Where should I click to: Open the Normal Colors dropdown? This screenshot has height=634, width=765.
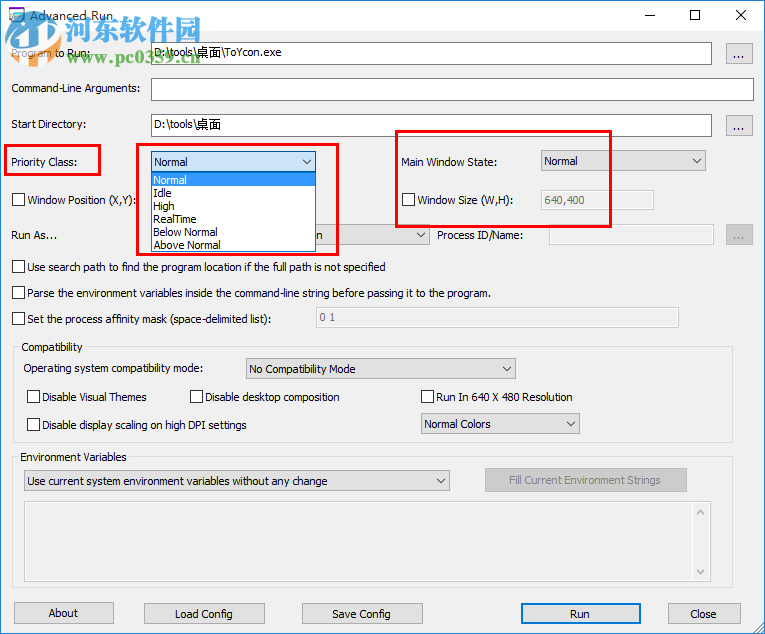[x=500, y=424]
